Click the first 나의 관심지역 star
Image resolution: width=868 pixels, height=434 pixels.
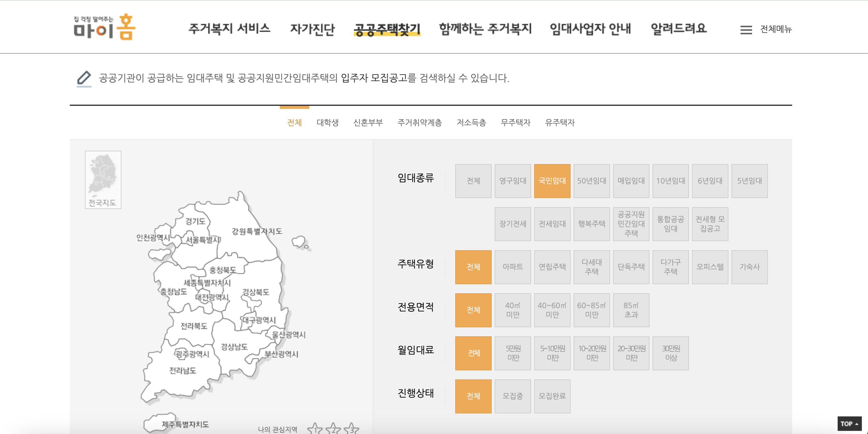tap(315, 429)
